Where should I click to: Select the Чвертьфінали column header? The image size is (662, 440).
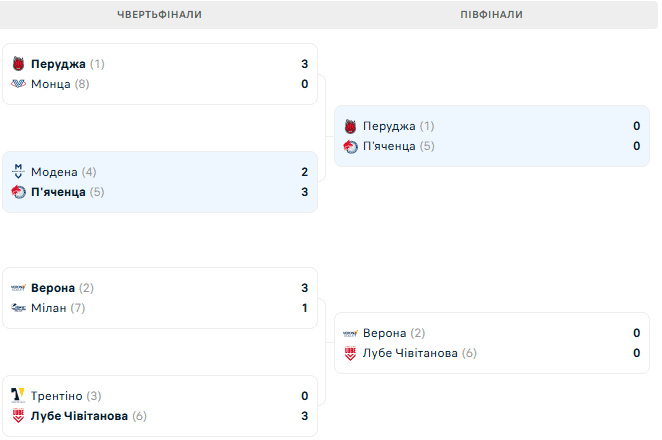[x=159, y=15]
